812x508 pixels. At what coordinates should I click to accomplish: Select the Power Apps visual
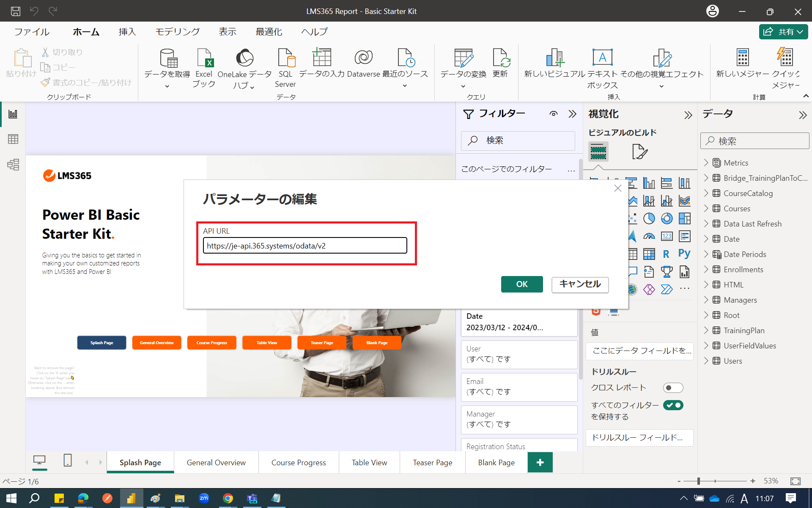point(649,290)
